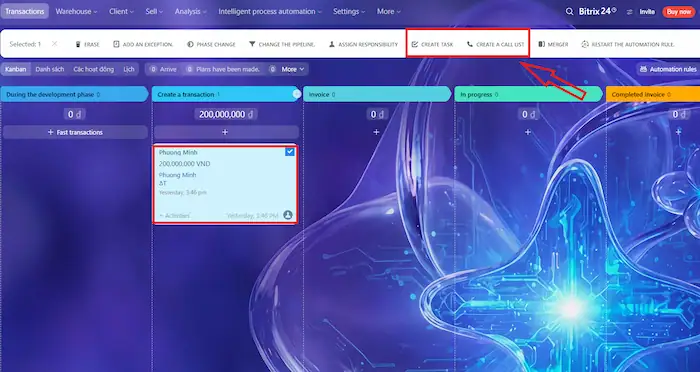Click the Invoice column header
The height and width of the screenshot is (372, 700).
coord(377,94)
